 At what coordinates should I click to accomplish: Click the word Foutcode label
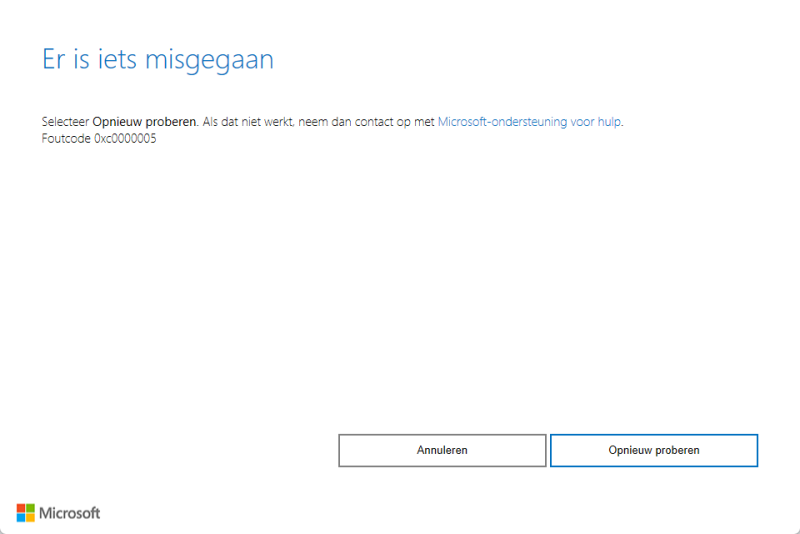pyautogui.click(x=65, y=139)
